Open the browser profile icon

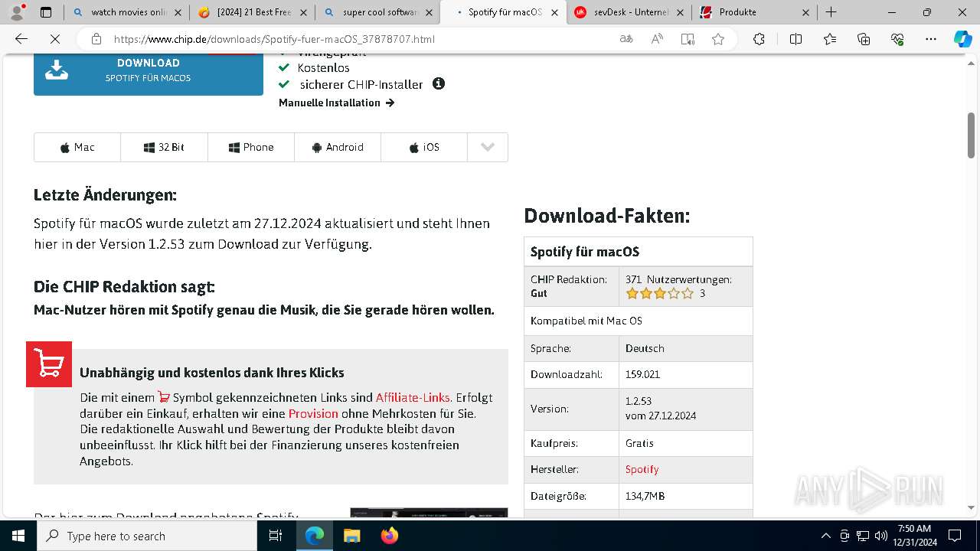18,12
